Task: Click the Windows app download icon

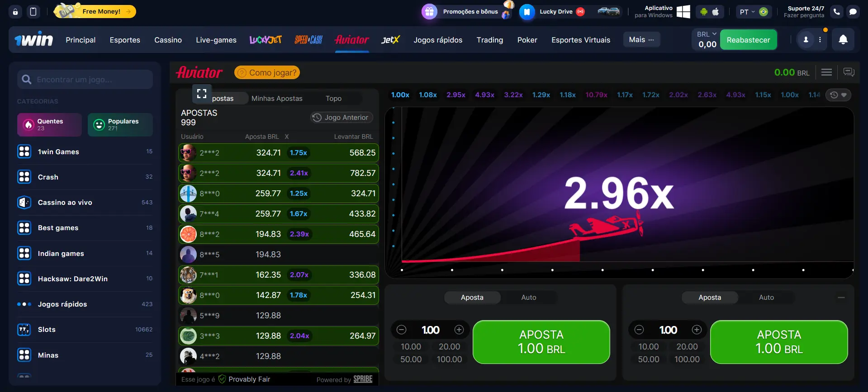Action: tap(683, 12)
